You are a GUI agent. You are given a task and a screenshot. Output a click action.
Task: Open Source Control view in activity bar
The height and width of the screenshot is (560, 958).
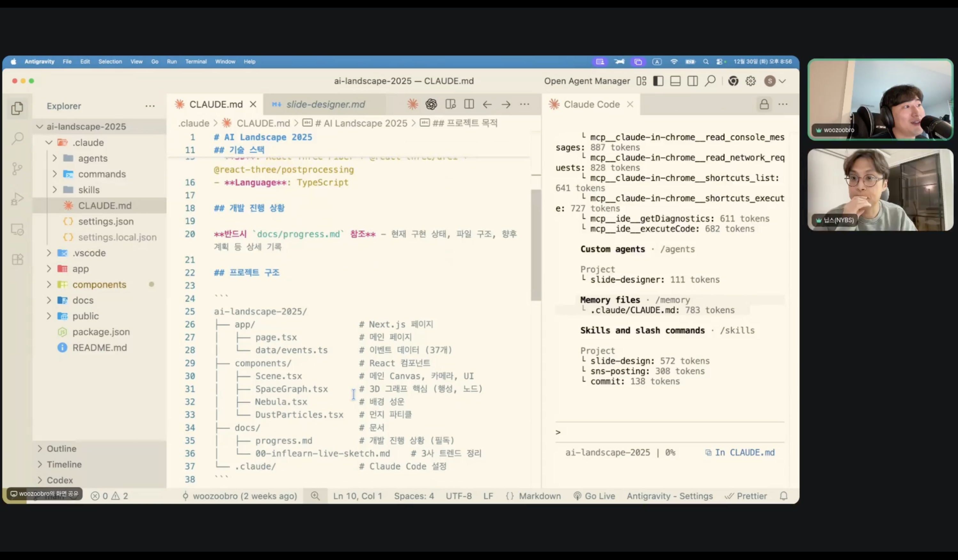[x=18, y=168]
